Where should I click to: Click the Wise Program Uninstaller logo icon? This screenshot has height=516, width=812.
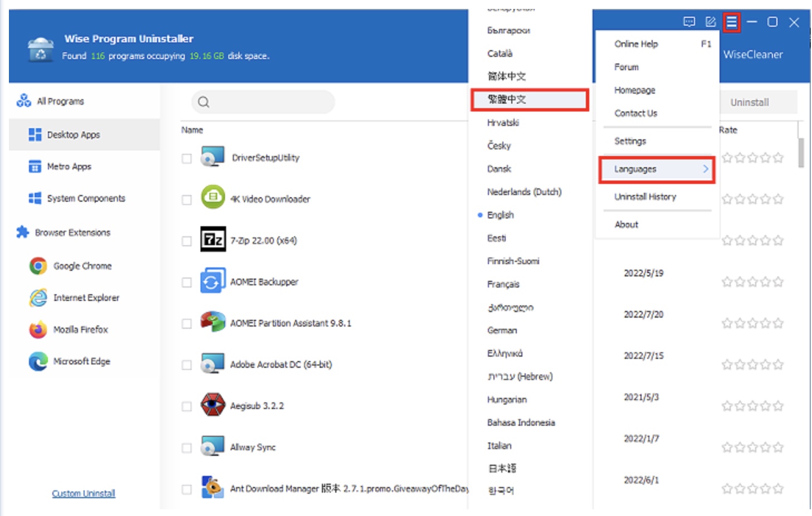[x=40, y=49]
